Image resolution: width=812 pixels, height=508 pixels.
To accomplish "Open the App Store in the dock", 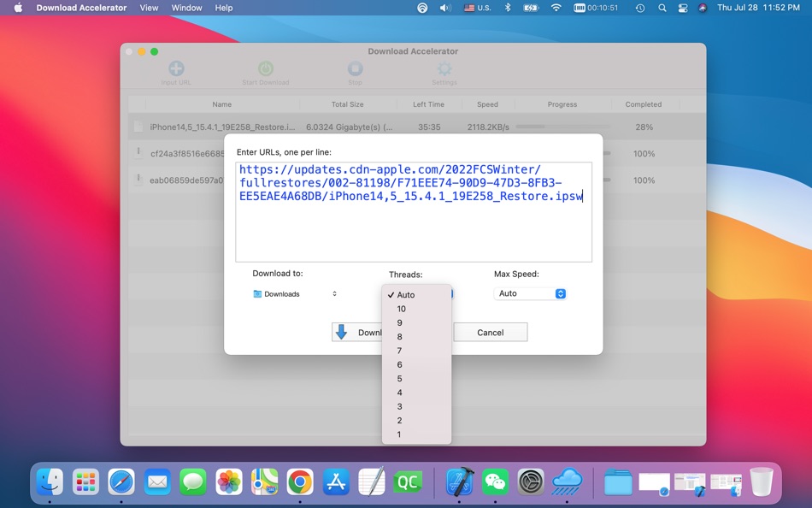I will [336, 482].
